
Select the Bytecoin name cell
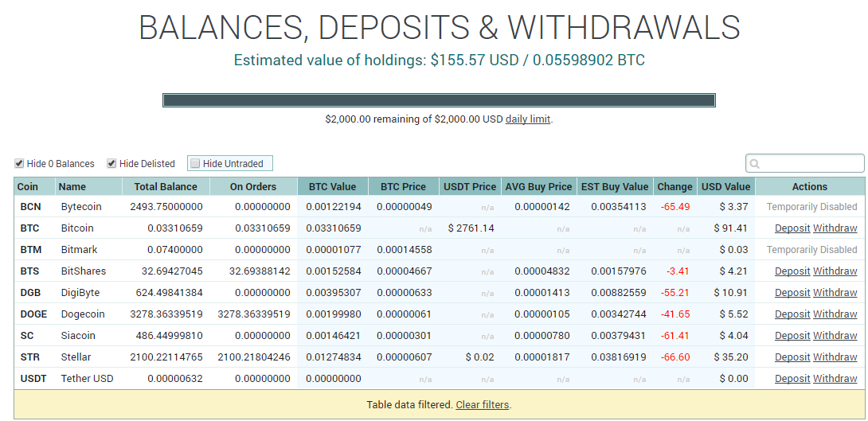pos(80,206)
